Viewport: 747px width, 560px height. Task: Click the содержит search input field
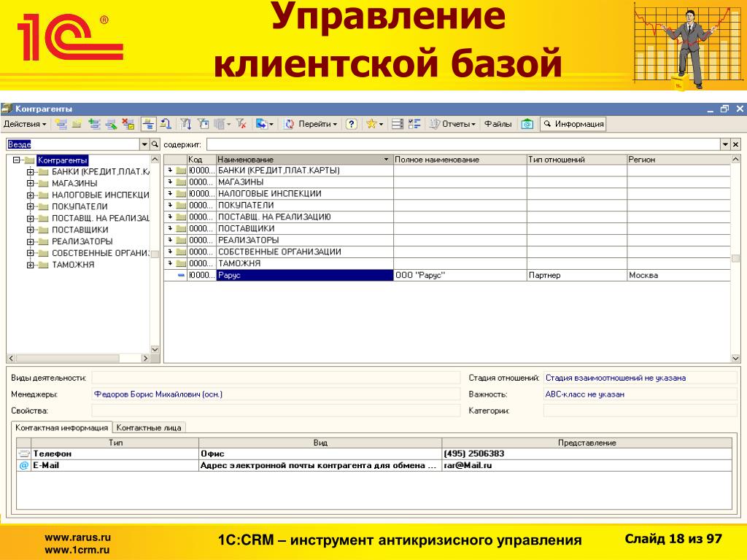click(x=463, y=144)
